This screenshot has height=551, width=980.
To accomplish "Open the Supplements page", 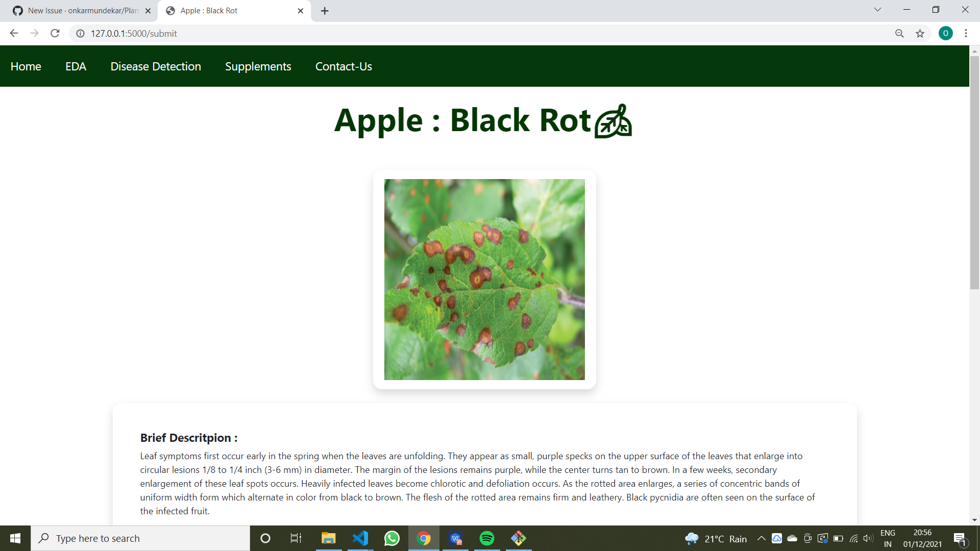I will pos(258,66).
